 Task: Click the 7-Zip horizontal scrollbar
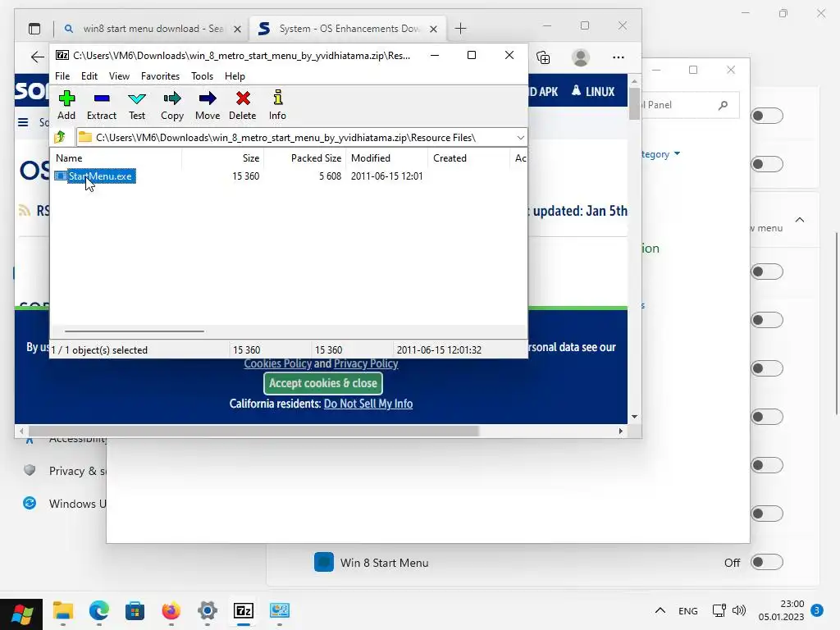click(x=134, y=331)
